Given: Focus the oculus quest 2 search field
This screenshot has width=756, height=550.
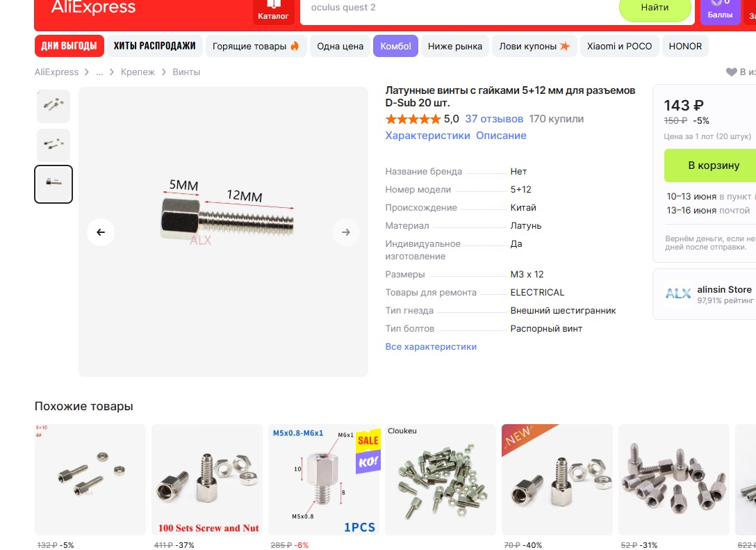Looking at the screenshot, I should point(458,8).
